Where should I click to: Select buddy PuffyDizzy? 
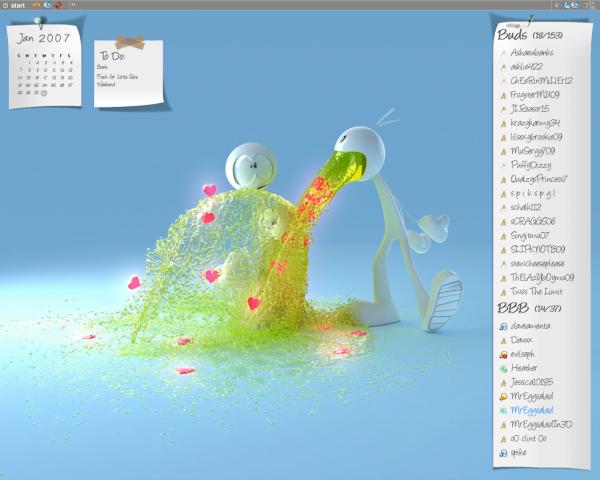[531, 165]
